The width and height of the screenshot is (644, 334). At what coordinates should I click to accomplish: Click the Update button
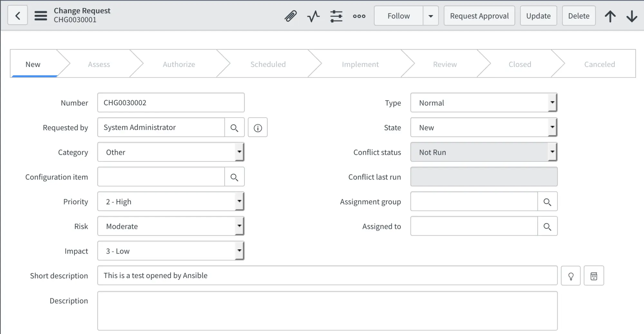click(x=538, y=15)
